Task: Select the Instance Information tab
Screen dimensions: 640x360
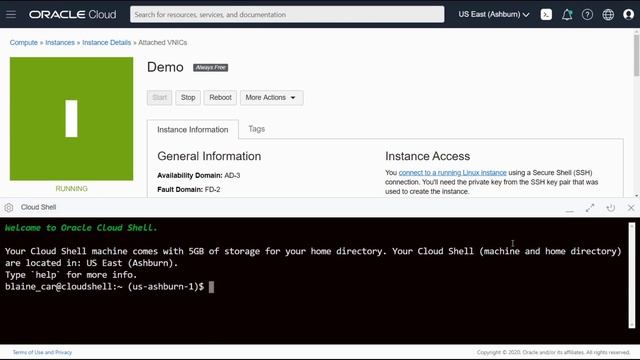Action: pos(193,129)
